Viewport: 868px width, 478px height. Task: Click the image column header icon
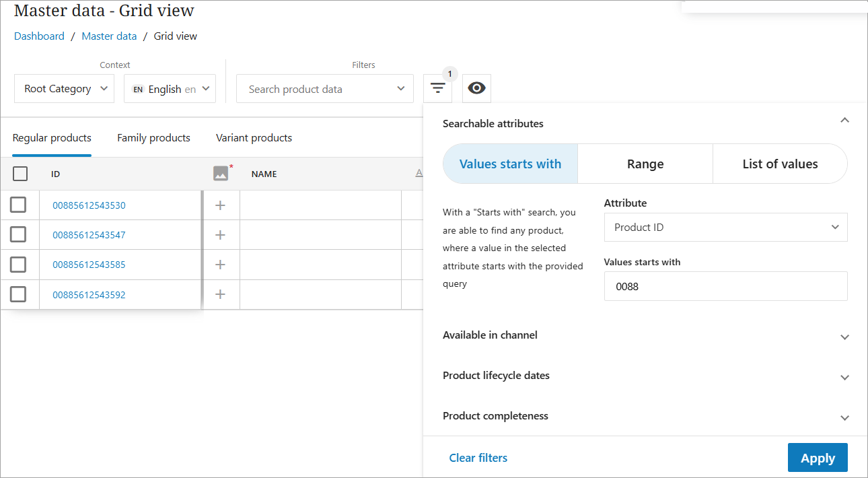coord(221,173)
